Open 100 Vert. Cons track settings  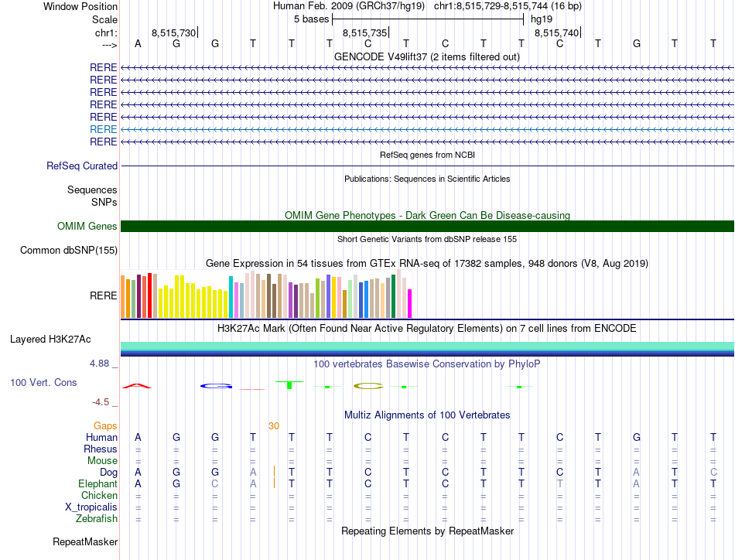click(43, 382)
